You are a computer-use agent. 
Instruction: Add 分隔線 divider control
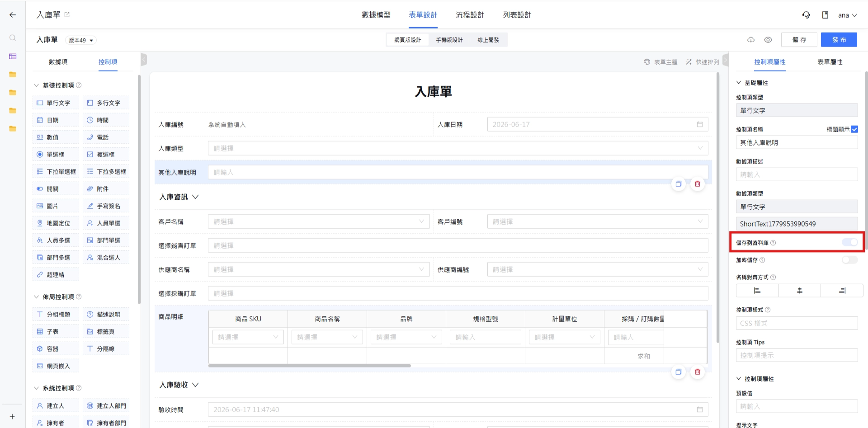pos(106,349)
